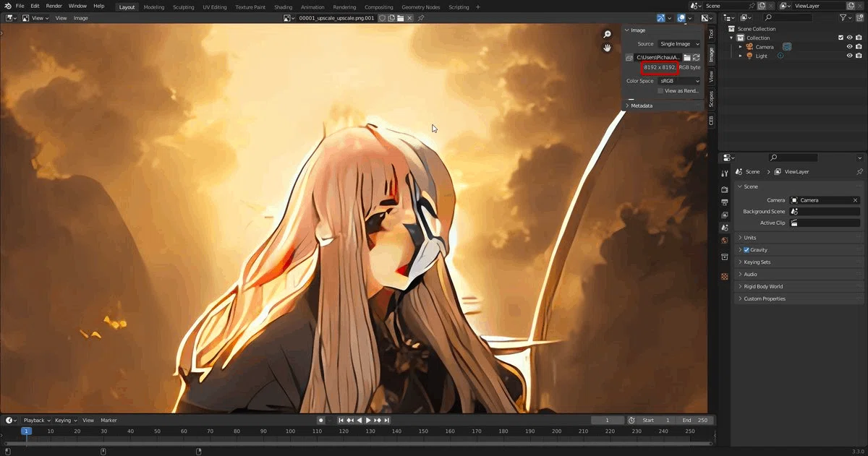Image resolution: width=868 pixels, height=456 pixels.
Task: Enable View as Render checkbox
Action: coord(660,91)
